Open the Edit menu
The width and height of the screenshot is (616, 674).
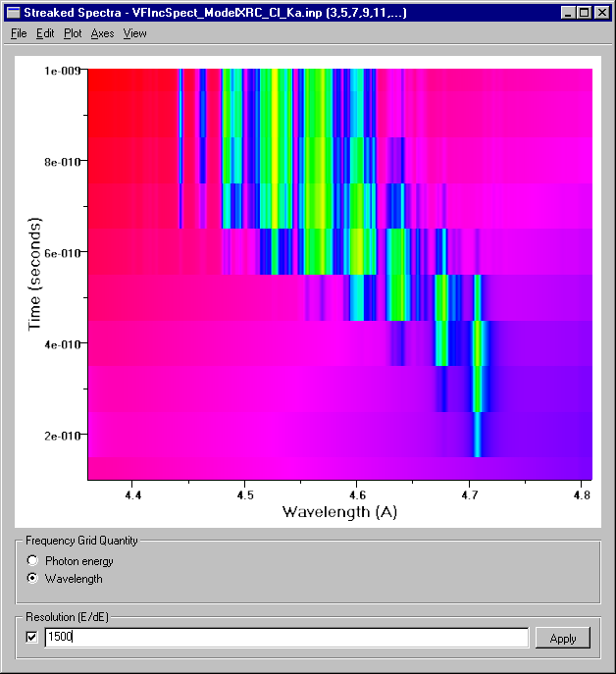[45, 33]
